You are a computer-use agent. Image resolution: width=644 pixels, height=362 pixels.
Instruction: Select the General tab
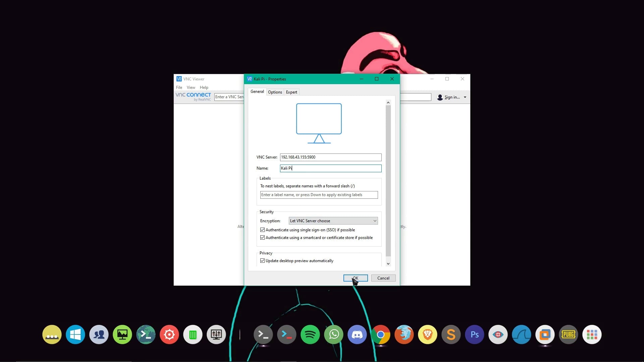257,92
